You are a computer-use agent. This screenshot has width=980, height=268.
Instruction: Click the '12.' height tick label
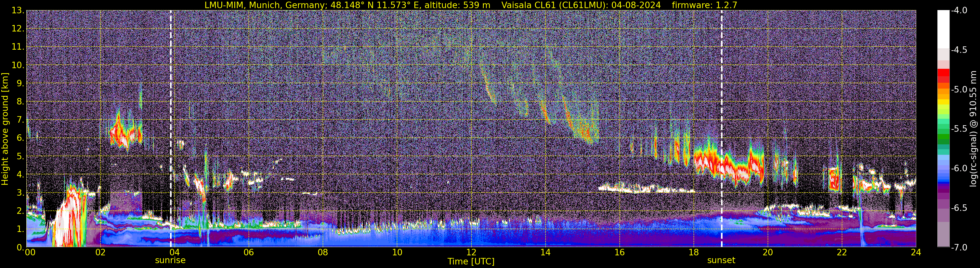(x=18, y=29)
